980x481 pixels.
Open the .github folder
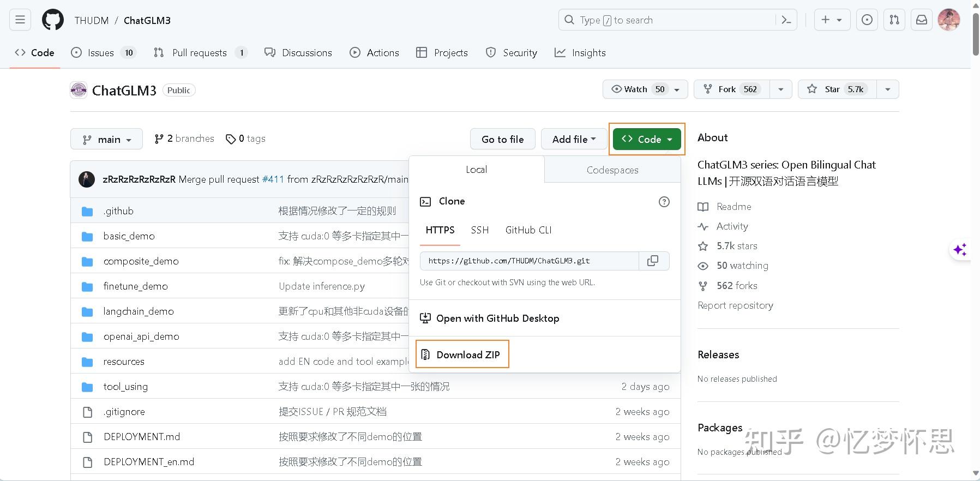tap(118, 211)
